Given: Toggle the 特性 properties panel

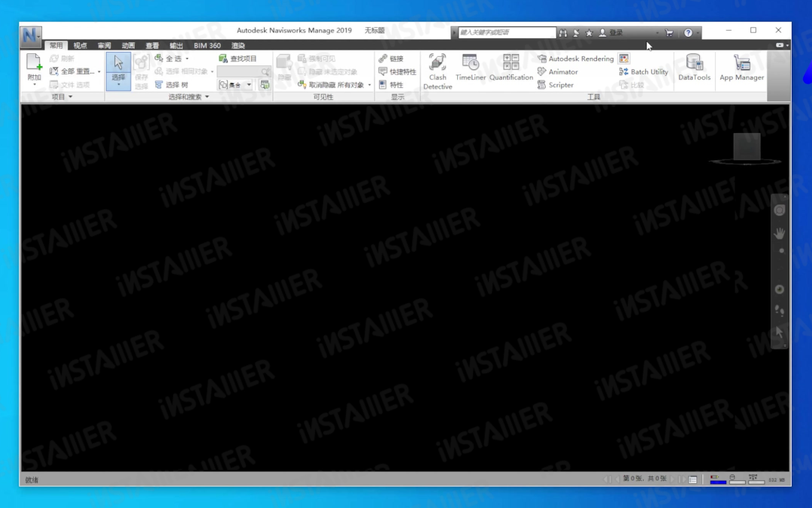Looking at the screenshot, I should coord(391,85).
